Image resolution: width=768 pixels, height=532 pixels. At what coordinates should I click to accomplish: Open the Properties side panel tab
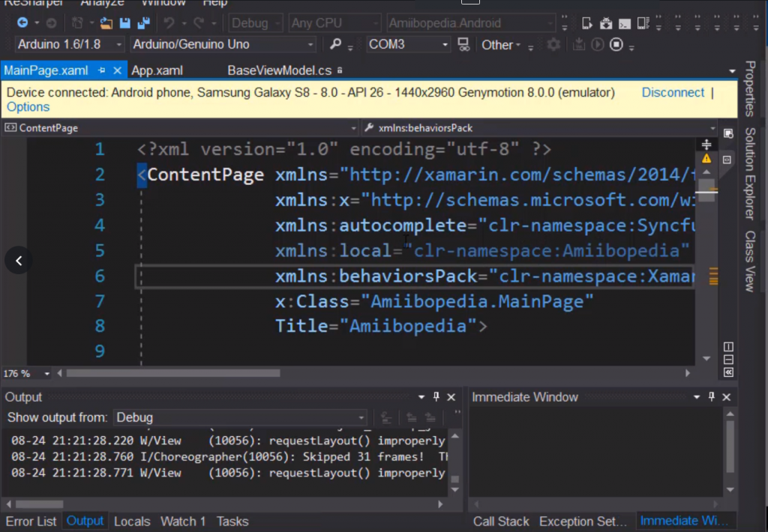750,88
